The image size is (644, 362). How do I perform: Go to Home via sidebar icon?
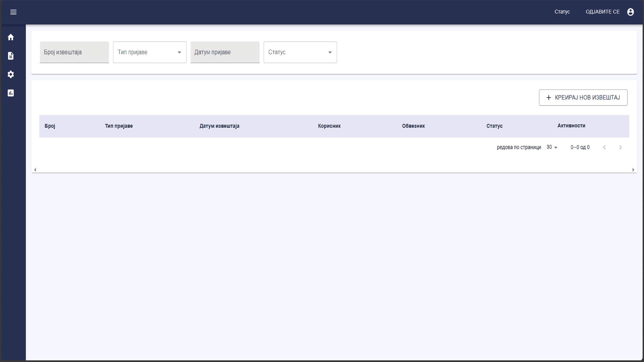(11, 37)
